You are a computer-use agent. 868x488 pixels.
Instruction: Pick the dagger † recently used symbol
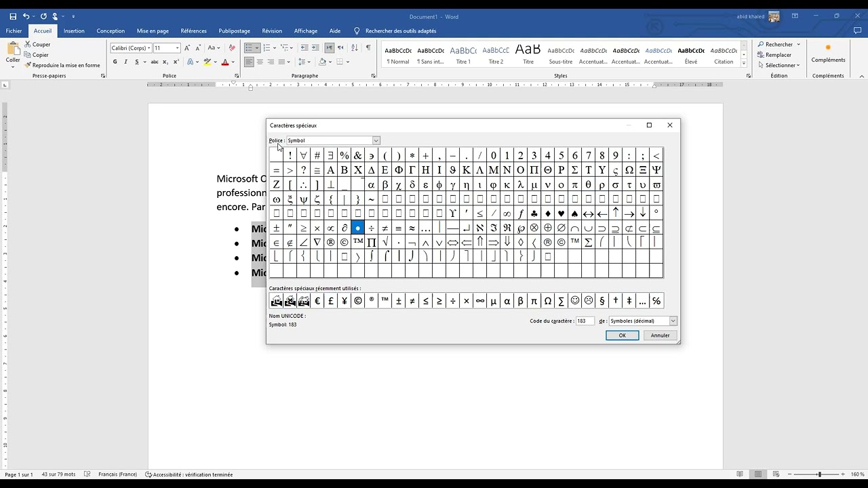tap(616, 301)
